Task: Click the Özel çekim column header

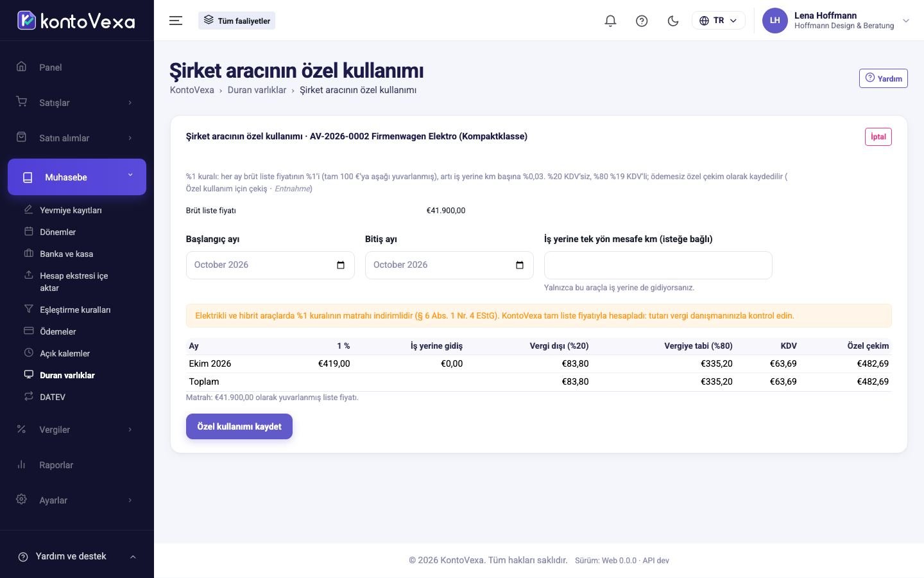Action: point(868,346)
